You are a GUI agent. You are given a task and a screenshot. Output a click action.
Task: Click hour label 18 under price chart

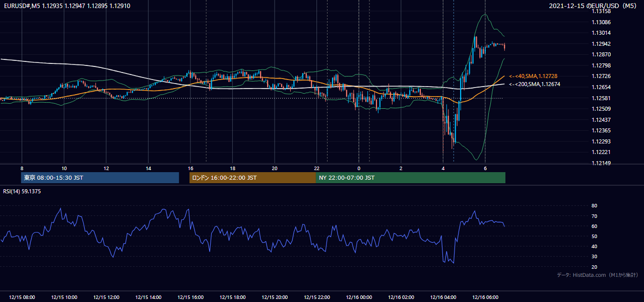coord(232,168)
